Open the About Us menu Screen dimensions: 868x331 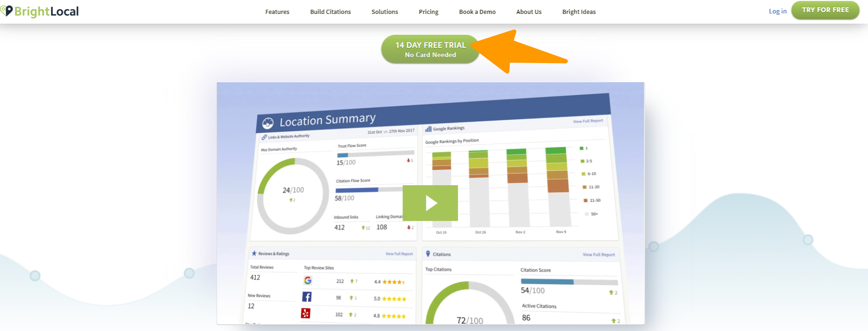coord(529,12)
